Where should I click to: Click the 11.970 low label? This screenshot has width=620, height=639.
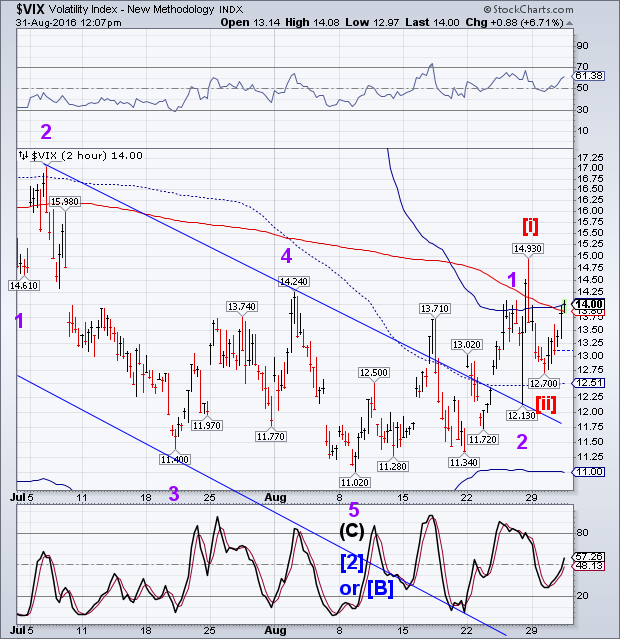click(x=207, y=425)
